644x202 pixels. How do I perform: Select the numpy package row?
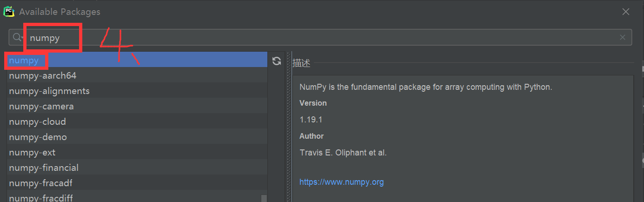(x=137, y=60)
